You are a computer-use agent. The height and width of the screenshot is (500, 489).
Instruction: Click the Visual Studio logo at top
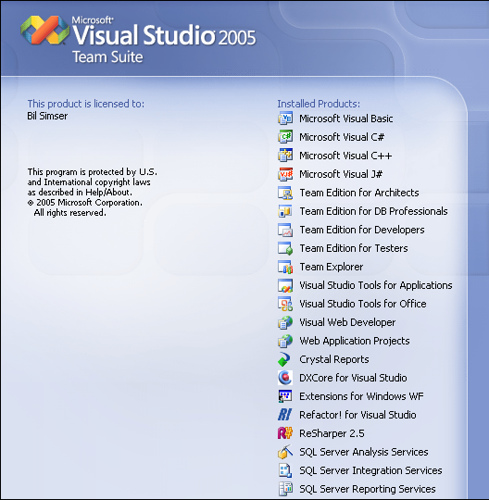pos(45,30)
